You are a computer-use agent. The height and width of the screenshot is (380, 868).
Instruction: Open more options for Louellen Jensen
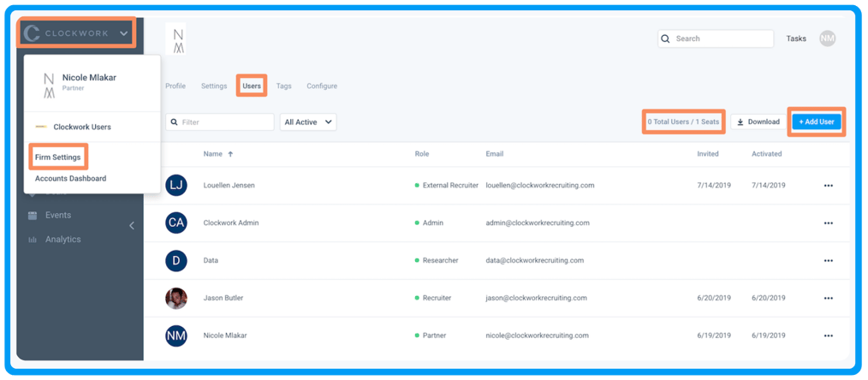pos(828,186)
